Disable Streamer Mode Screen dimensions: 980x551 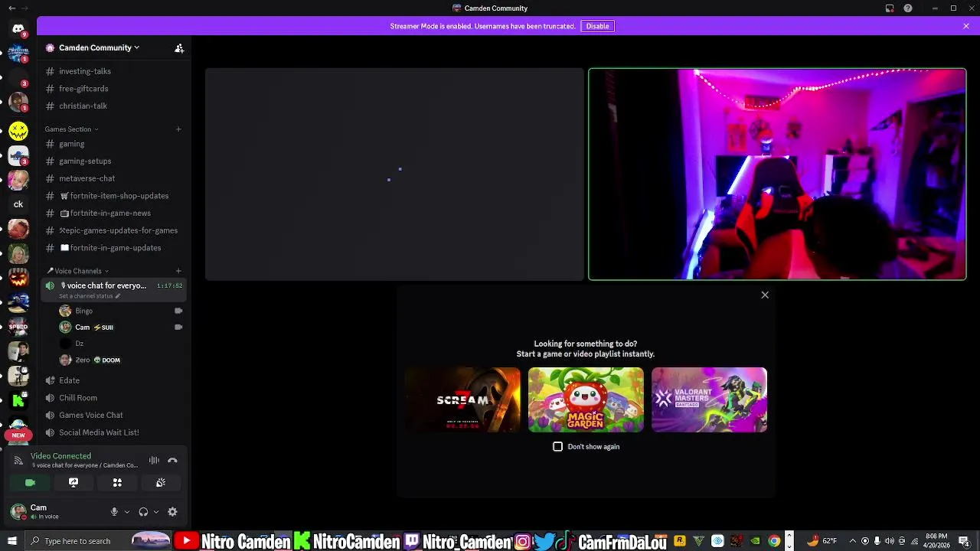(597, 26)
